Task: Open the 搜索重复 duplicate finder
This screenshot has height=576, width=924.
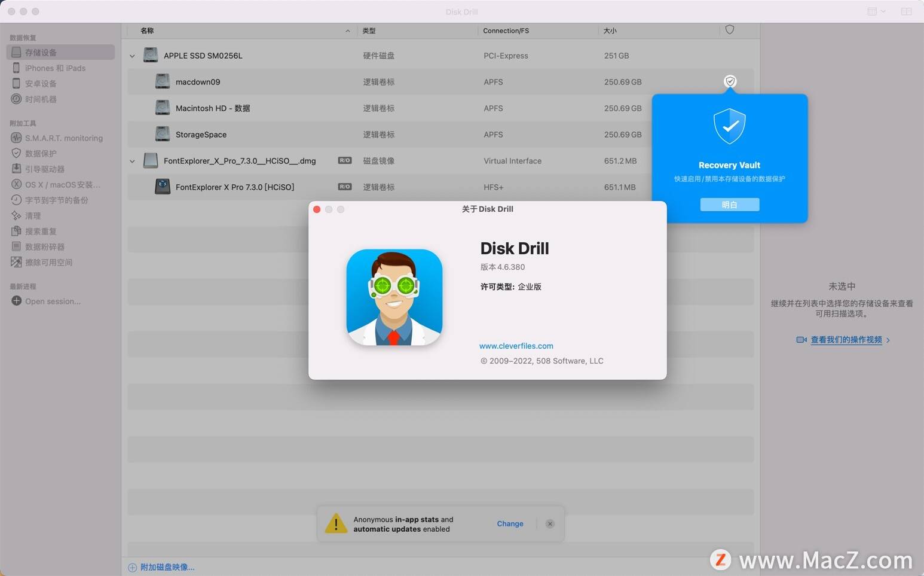Action: [x=41, y=231]
